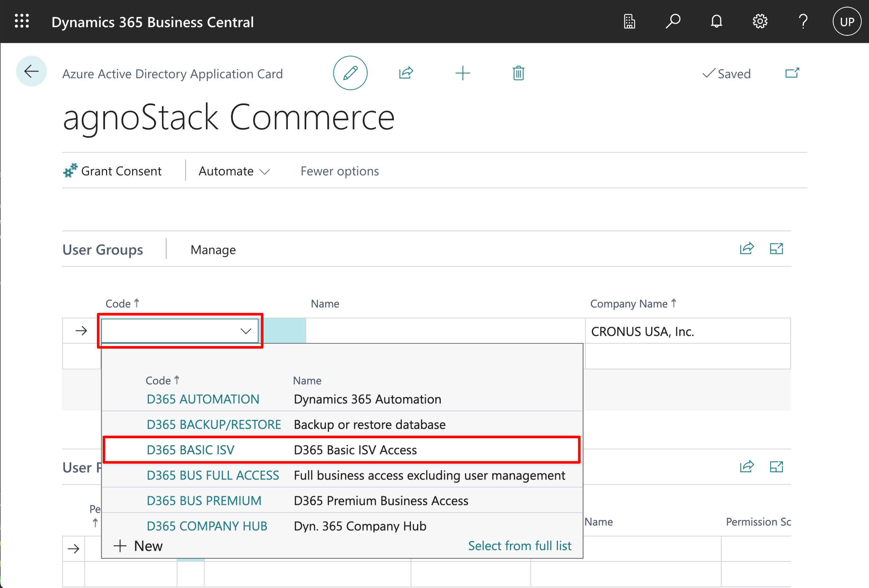Select D365 BUS FULL ACCESS code

click(x=213, y=475)
